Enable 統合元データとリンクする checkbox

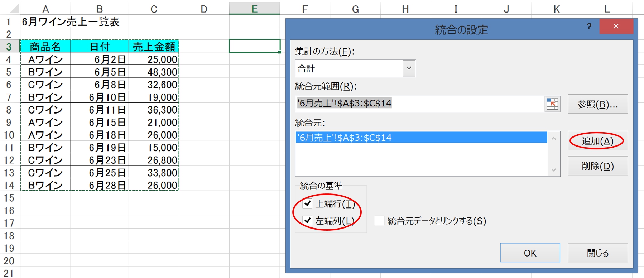(379, 221)
